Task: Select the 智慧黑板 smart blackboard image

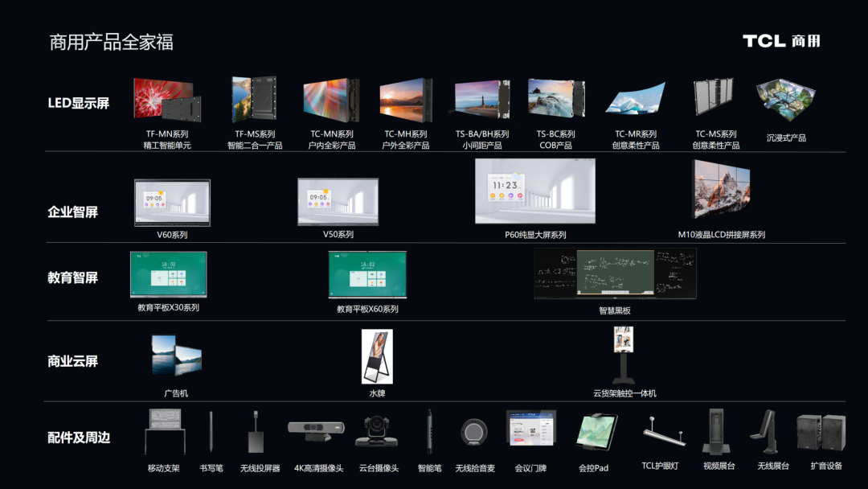Action: tap(615, 273)
